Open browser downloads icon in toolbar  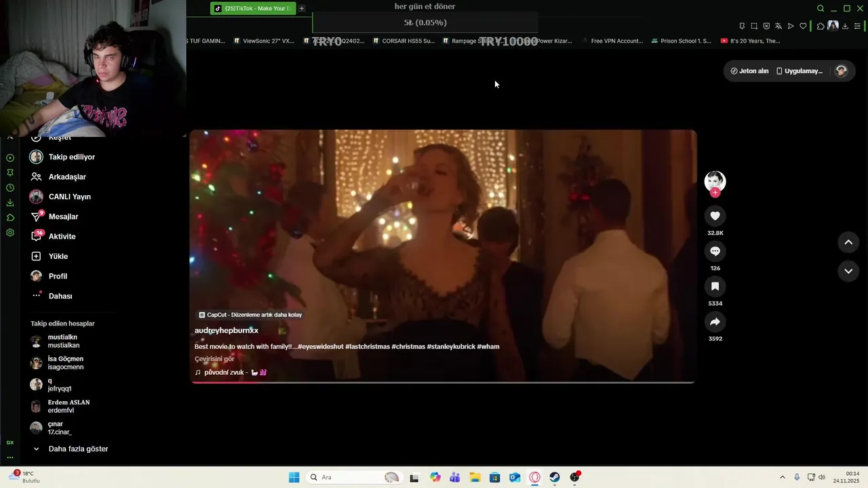click(x=845, y=26)
